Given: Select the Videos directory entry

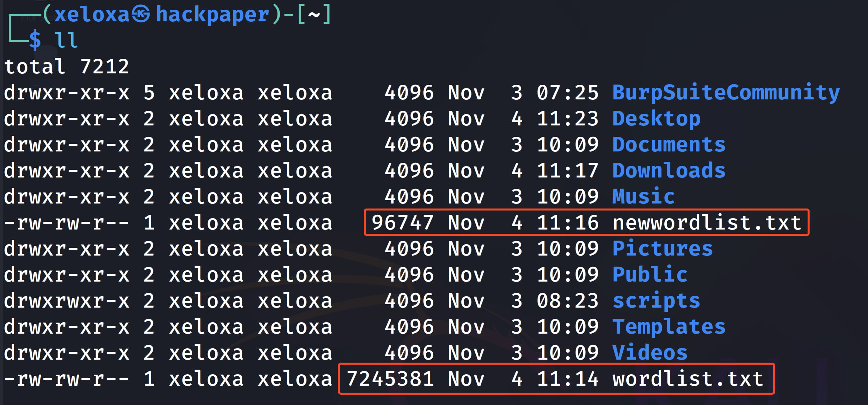Looking at the screenshot, I should point(650,353).
